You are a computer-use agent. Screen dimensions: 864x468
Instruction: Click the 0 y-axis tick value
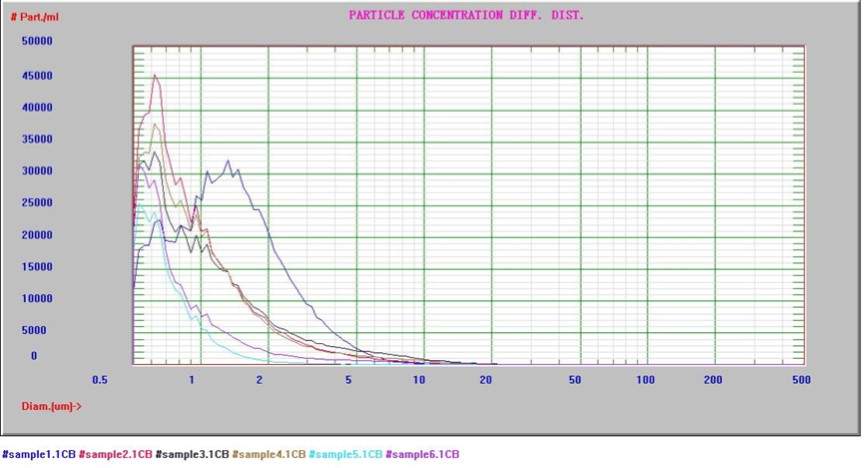click(x=34, y=356)
